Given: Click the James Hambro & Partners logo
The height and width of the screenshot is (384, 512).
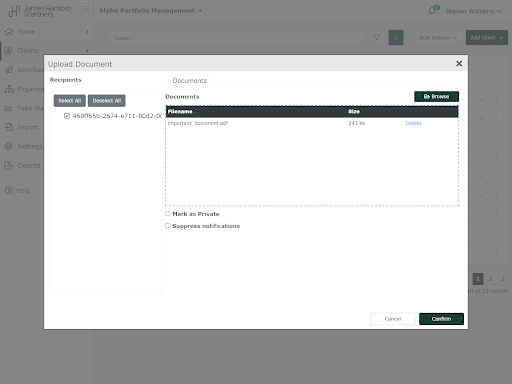Looking at the screenshot, I should 39,11.
